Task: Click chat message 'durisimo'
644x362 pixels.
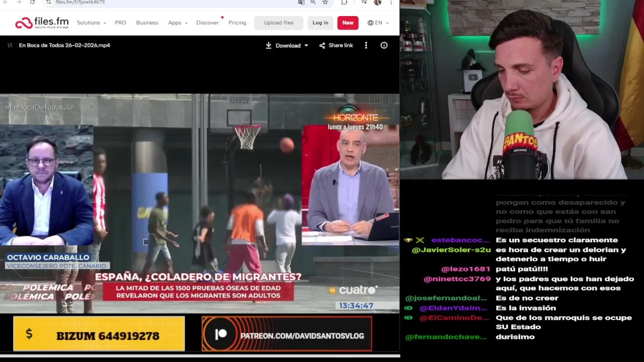Action: (515, 337)
